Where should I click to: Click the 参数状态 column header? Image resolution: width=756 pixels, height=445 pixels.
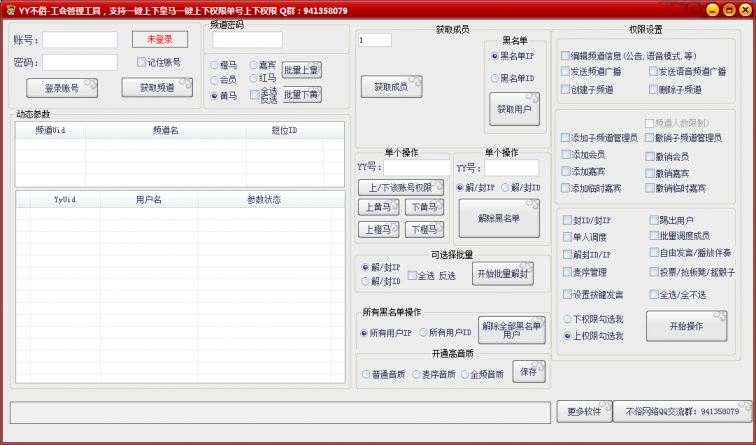pos(264,200)
